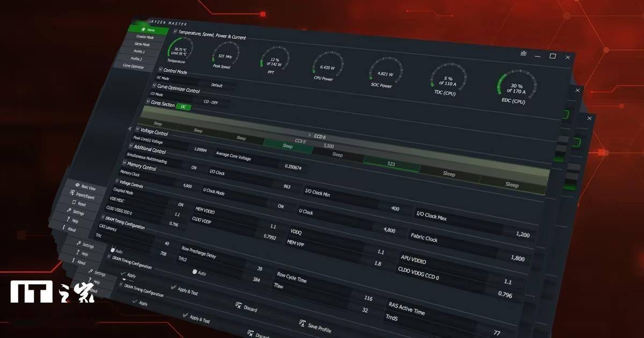The image size is (644, 338).
Task: Click the EDC (CPU) gauge
Action: pyautogui.click(x=516, y=88)
